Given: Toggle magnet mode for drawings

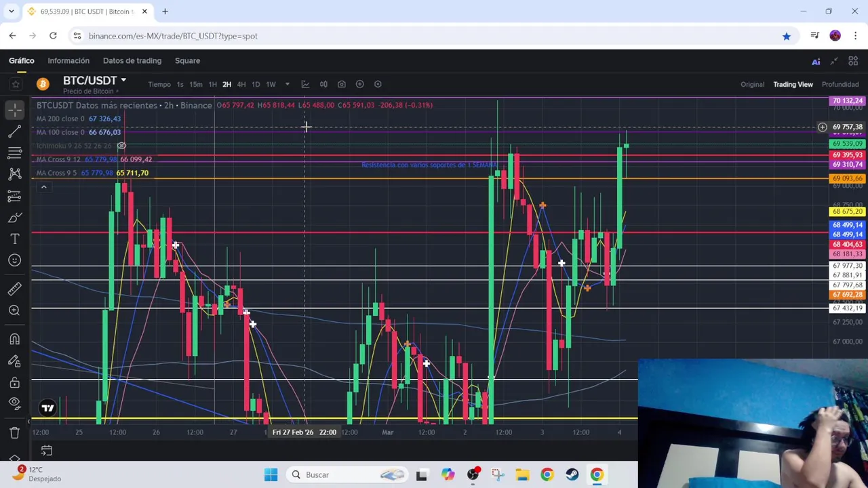Looking at the screenshot, I should 14,339.
